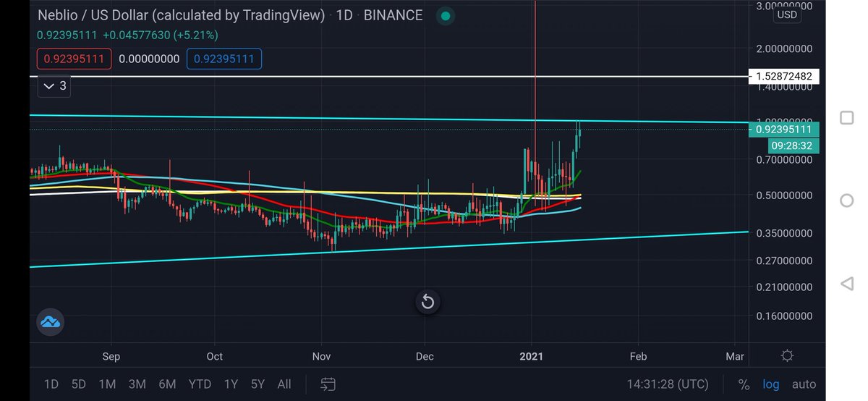Viewport: 868px width, 401px height.
Task: Tap the current price label 0.92395111 on axis
Action: point(784,130)
